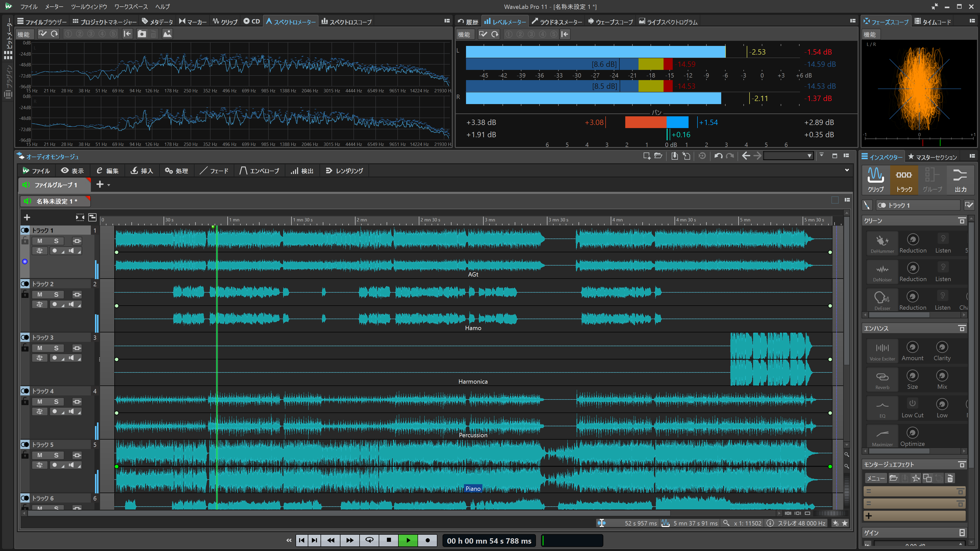The image size is (980, 551).
Task: Click the Undo arrow in montage toolbar
Action: [718, 156]
